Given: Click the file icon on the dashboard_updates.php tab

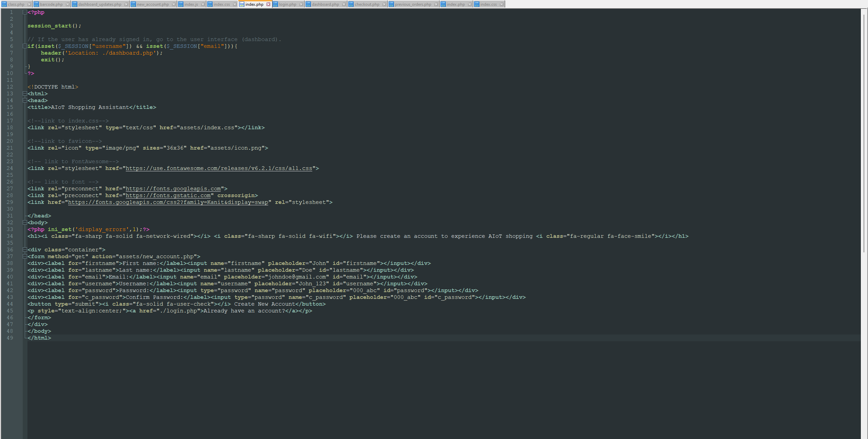Looking at the screenshot, I should (75, 4).
